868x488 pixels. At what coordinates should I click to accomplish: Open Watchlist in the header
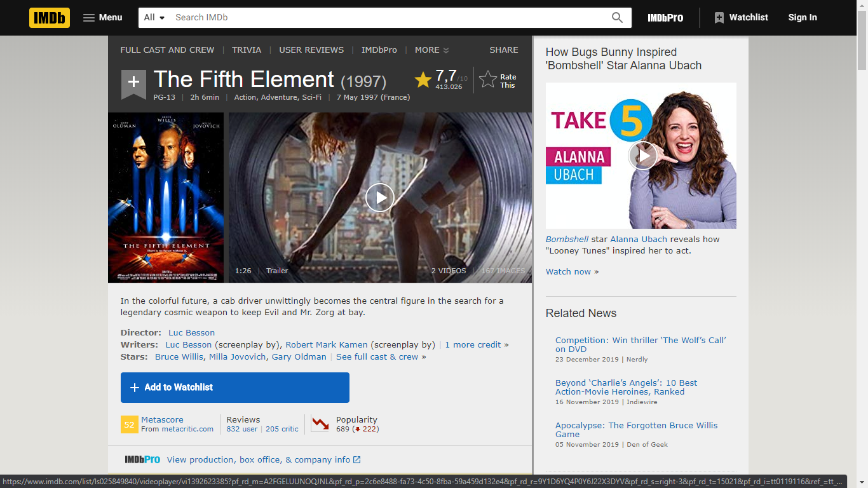[741, 18]
